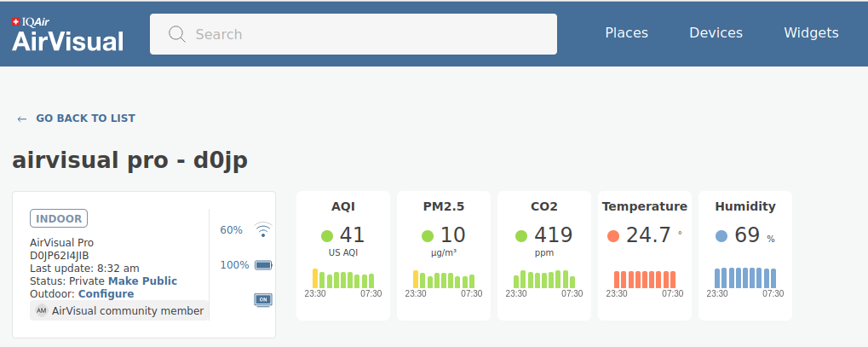Image resolution: width=868 pixels, height=347 pixels.
Task: Click the page title airvisual pro - d0jp
Action: click(130, 160)
